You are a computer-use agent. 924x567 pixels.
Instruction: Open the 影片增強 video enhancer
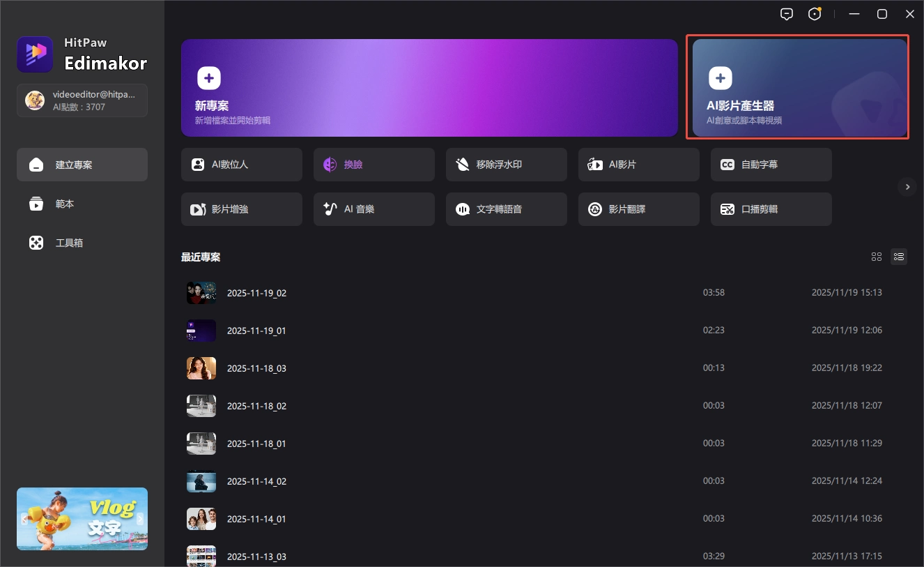coord(241,209)
